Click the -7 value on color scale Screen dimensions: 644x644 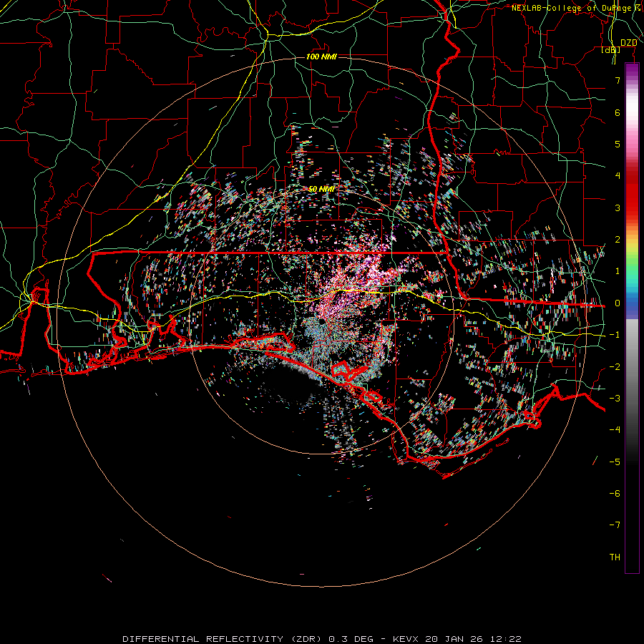pos(615,525)
